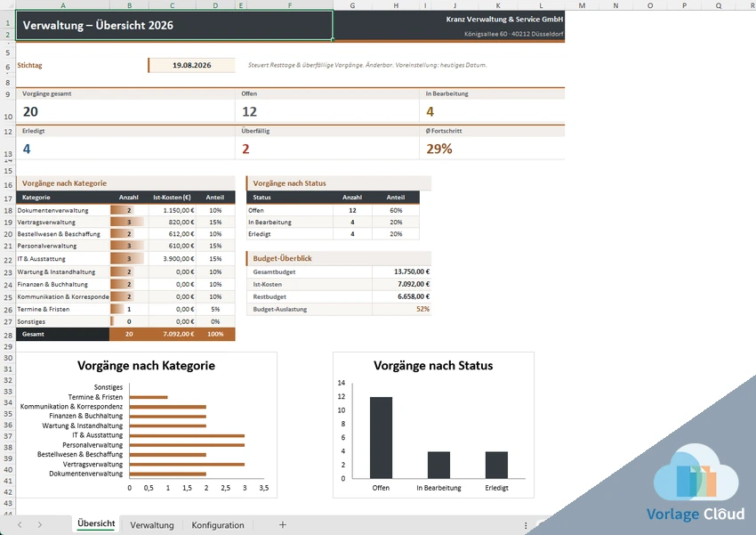
Task: Click the Ist-Kosten cell 3.900,00 €
Action: [173, 258]
